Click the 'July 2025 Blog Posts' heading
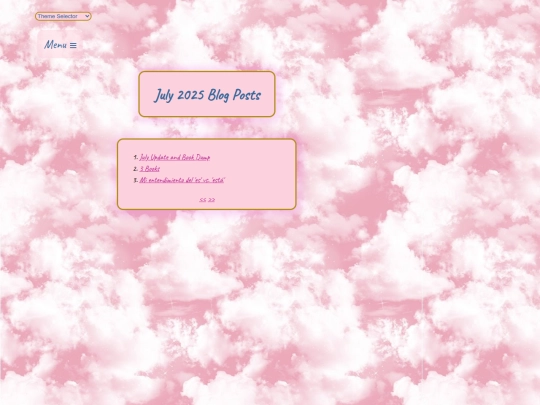The height and width of the screenshot is (405, 540). coord(207,95)
